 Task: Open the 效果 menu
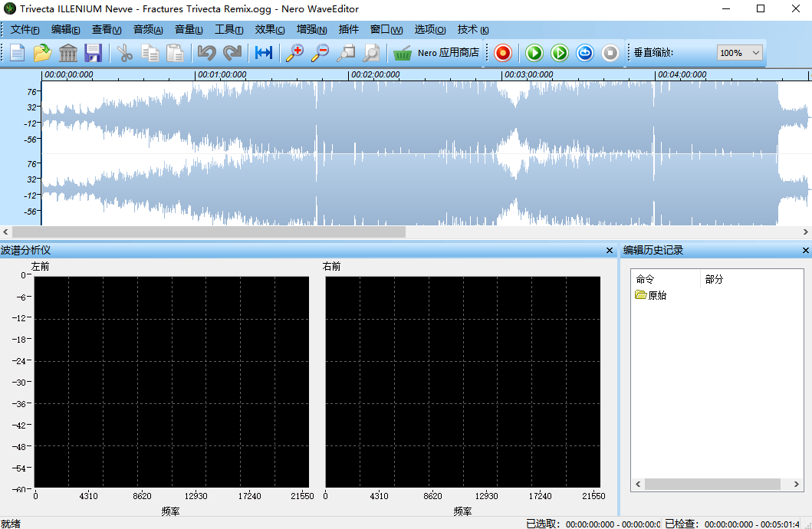pos(269,30)
